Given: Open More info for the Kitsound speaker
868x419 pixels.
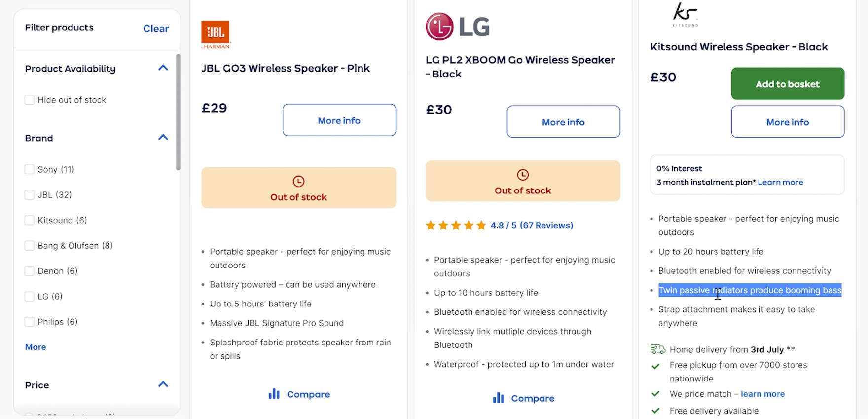Looking at the screenshot, I should pos(787,122).
